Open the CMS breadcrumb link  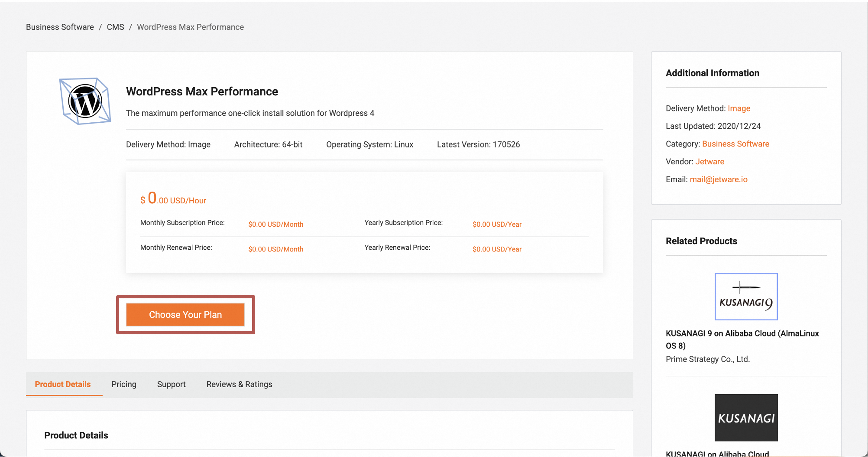click(115, 27)
